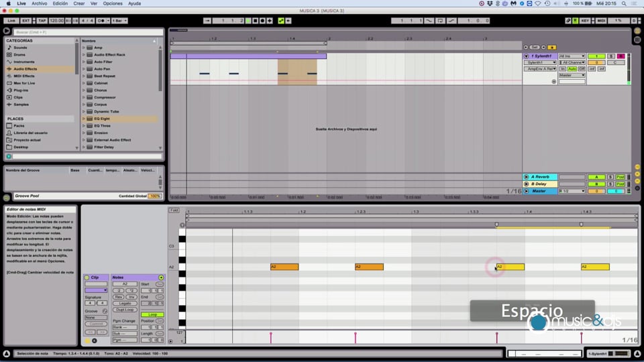Expand the Audio Effect Rack folder
This screenshot has height=362, width=644.
tap(84, 54)
